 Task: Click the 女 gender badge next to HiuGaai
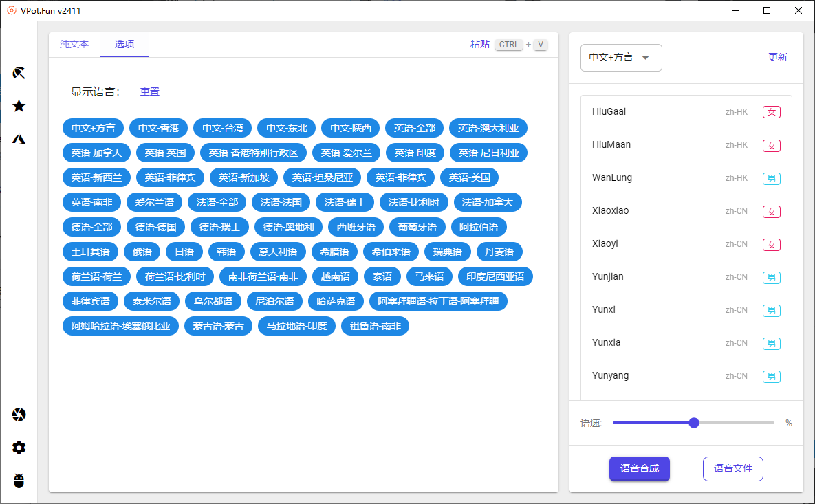[772, 111]
